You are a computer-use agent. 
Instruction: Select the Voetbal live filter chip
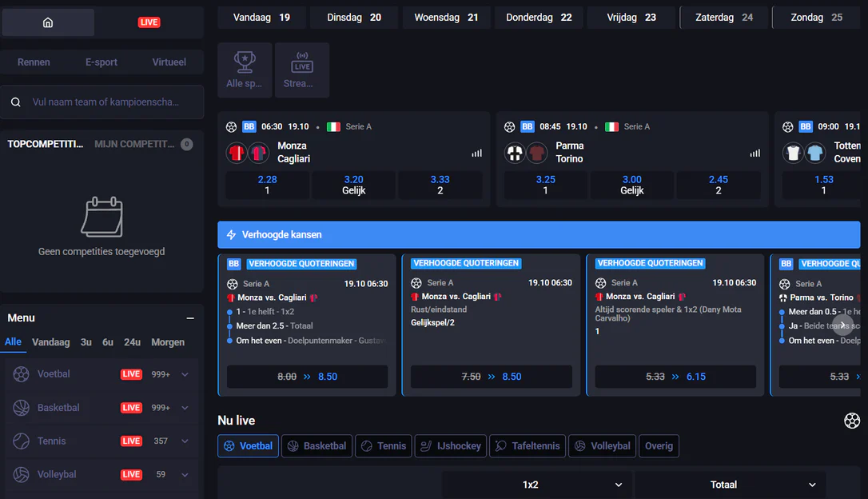click(x=248, y=446)
